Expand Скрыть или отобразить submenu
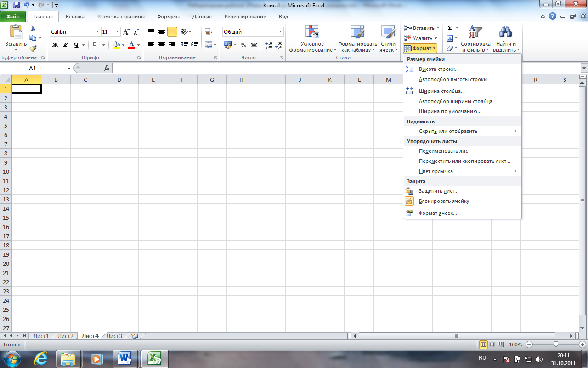 click(x=462, y=131)
